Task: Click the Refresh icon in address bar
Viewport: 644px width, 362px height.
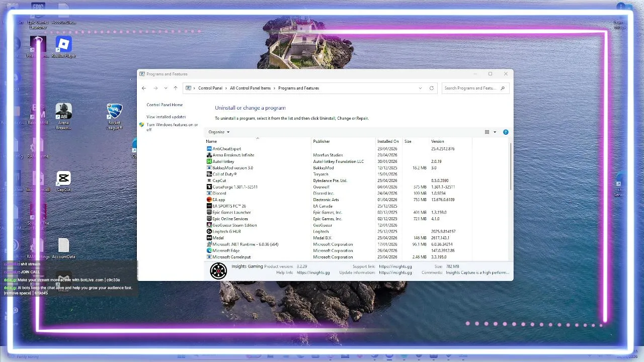Action: 431,88
